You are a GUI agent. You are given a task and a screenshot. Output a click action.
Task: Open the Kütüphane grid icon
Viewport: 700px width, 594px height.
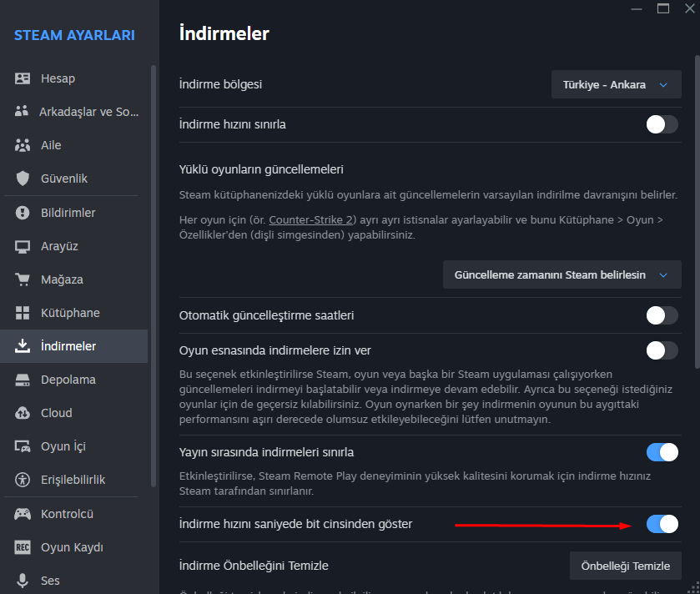23,313
